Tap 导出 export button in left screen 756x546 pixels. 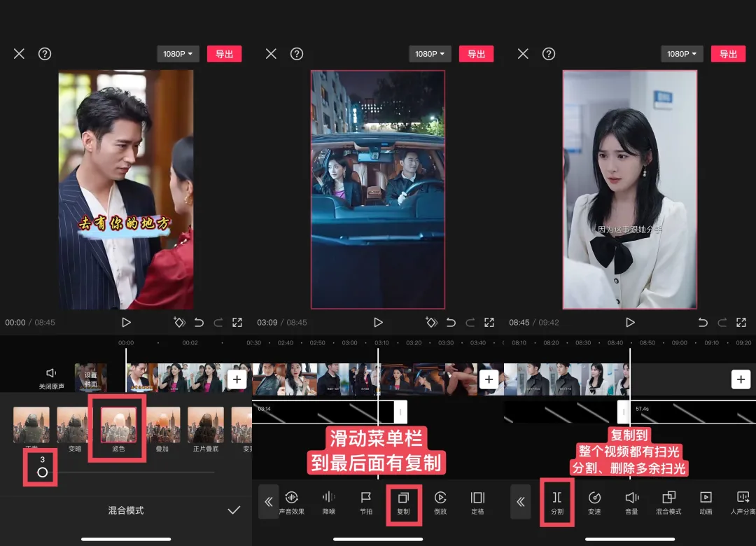(x=224, y=54)
